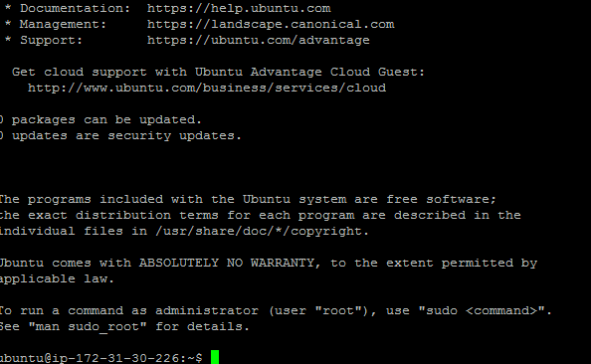Click the ubuntu.com/business/services/cloud URL
This screenshot has width=591, height=364.
click(207, 88)
